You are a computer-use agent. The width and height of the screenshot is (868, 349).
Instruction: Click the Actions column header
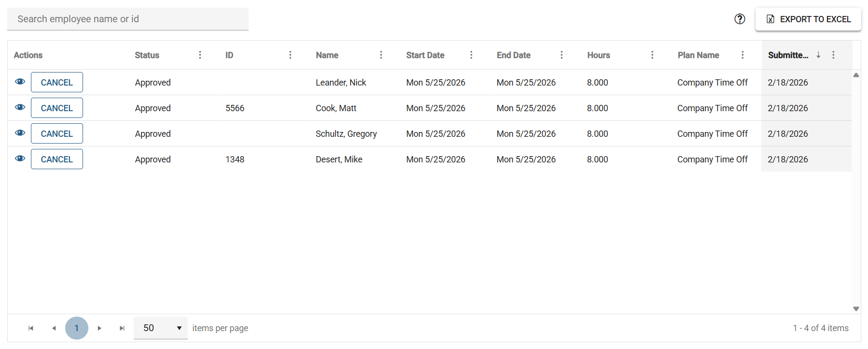coord(28,55)
